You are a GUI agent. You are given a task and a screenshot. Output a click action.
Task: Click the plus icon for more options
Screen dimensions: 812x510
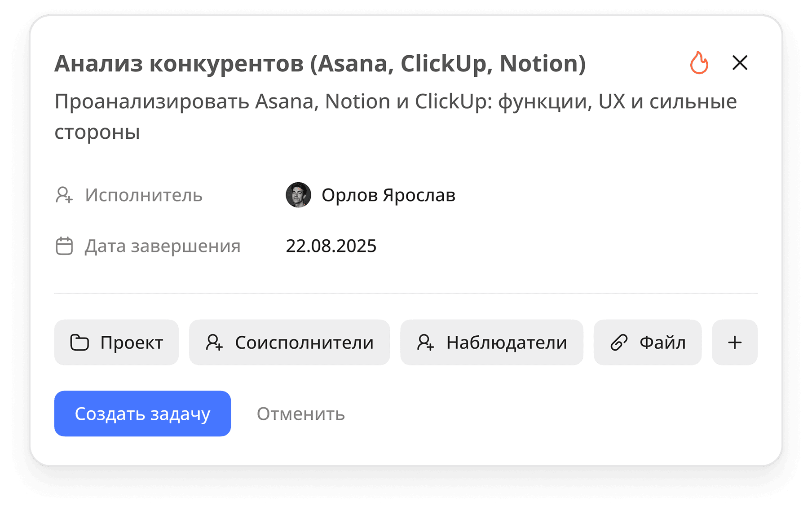tap(734, 342)
